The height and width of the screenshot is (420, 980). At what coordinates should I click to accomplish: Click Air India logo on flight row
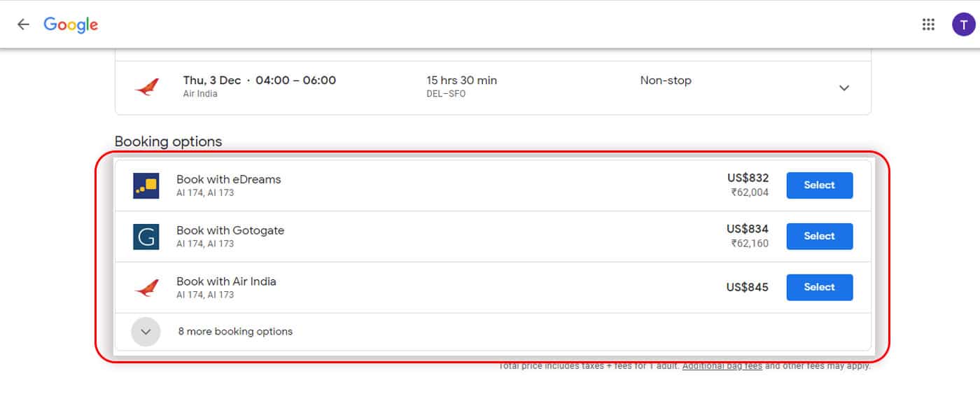[x=146, y=87]
